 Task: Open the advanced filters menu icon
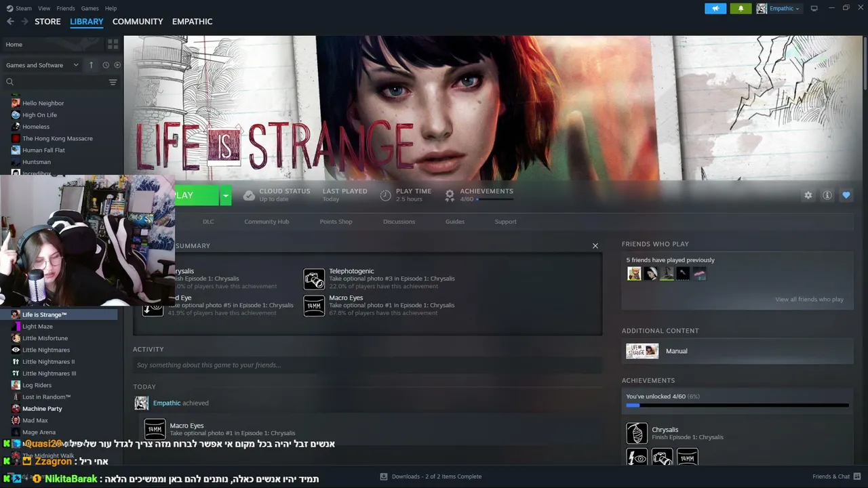tap(113, 82)
